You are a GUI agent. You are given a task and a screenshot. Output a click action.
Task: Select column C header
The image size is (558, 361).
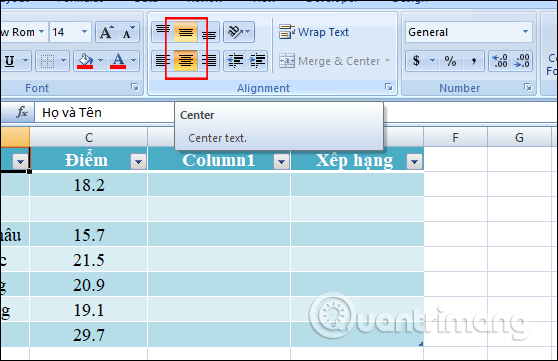point(89,137)
